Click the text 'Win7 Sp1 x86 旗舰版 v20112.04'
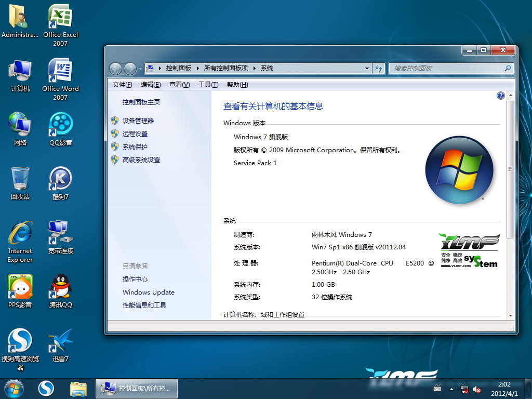The height and width of the screenshot is (399, 532). 358,247
